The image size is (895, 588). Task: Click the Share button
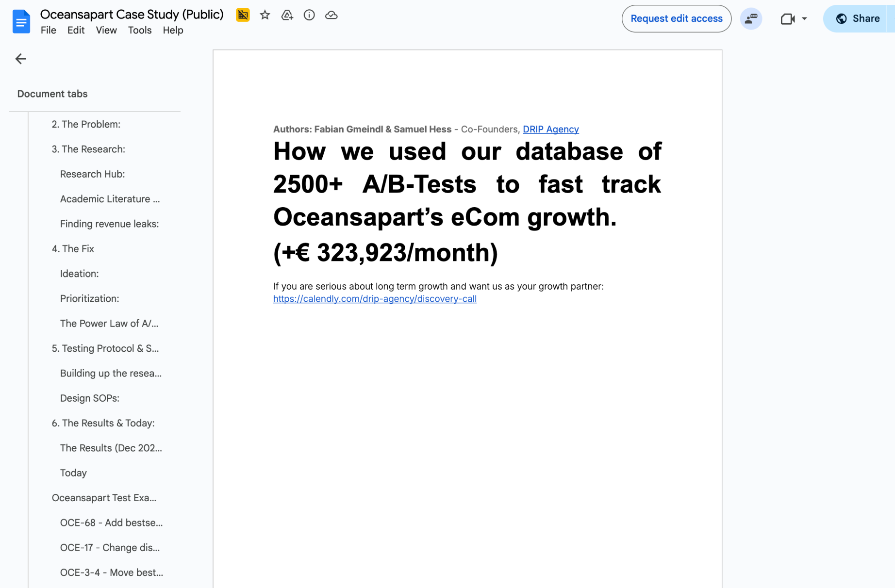pyautogui.click(x=858, y=18)
